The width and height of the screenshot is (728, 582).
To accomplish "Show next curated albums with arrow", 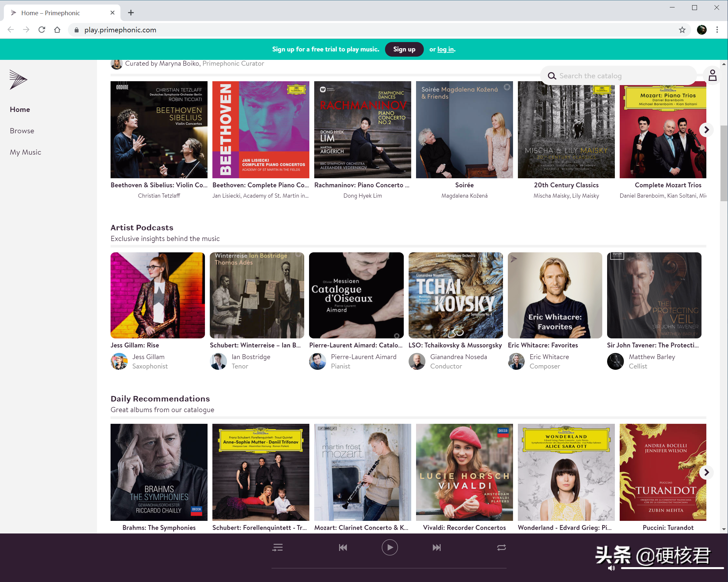I will pyautogui.click(x=706, y=130).
